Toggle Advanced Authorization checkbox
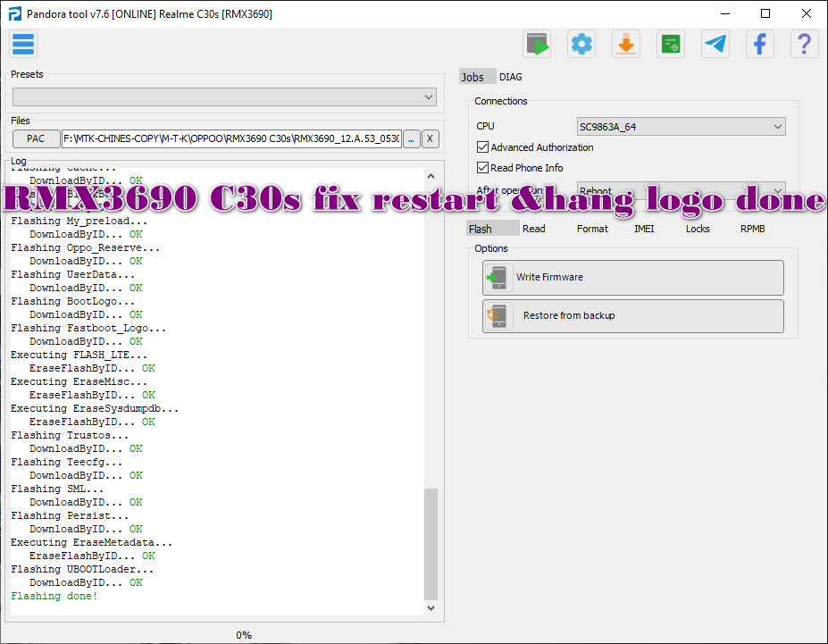The width and height of the screenshot is (828, 644). tap(482, 147)
